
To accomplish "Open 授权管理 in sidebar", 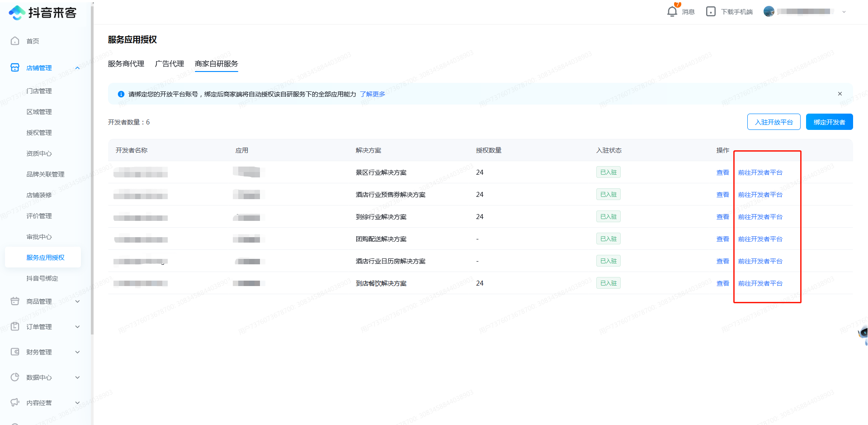I will tap(39, 133).
